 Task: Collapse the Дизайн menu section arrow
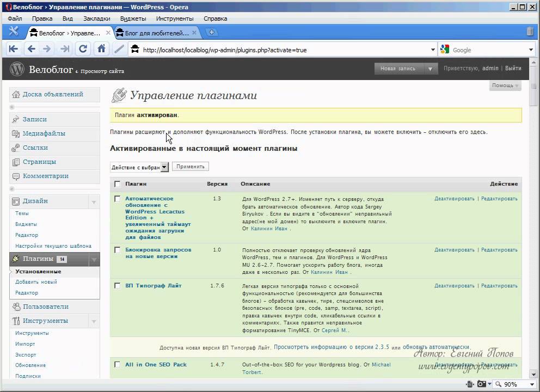click(x=94, y=202)
